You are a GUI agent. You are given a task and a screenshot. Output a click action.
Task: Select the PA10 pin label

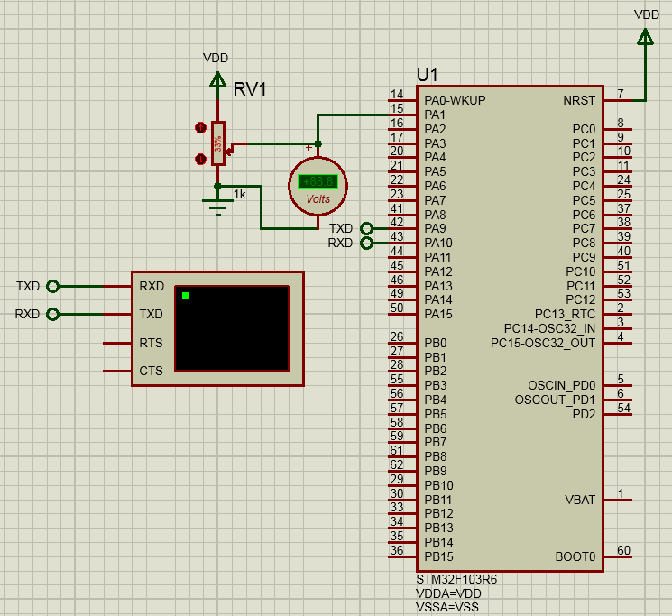438,243
